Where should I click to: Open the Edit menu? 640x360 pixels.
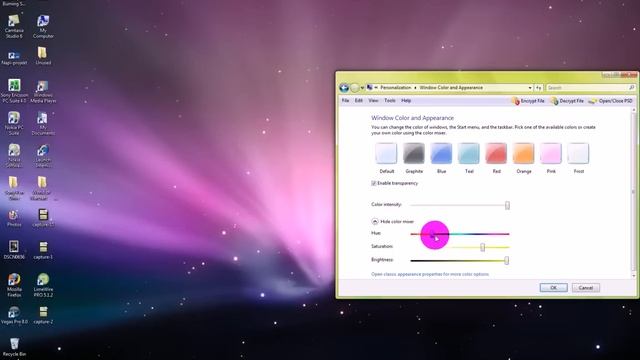point(358,100)
